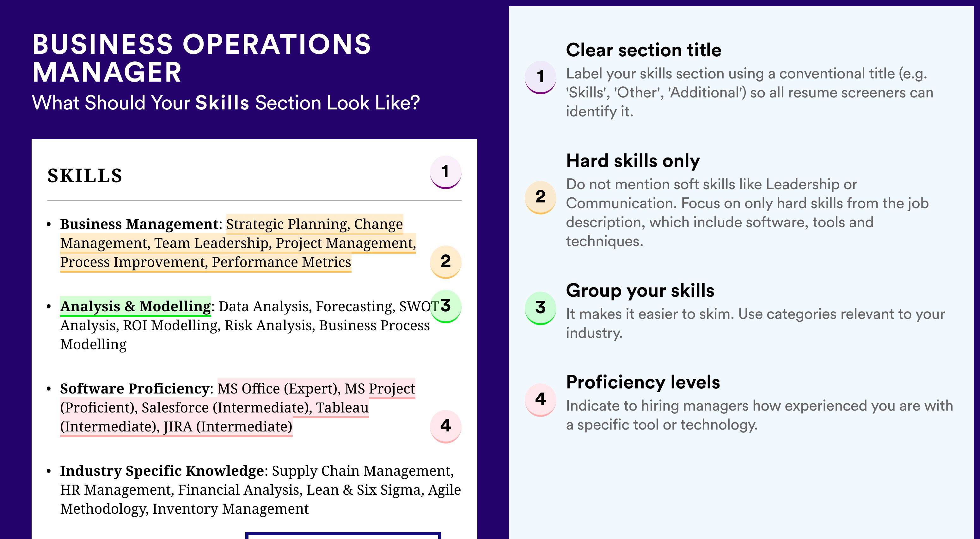980x539 pixels.
Task: Click badge 1 next to Clear section title
Action: (x=541, y=77)
